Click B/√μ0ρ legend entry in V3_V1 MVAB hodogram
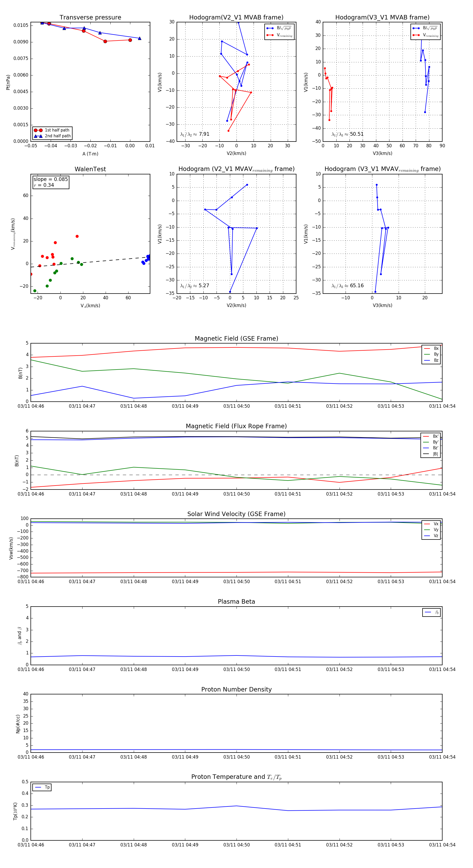Image resolution: width=473 pixels, height=868 pixels. pos(425,28)
